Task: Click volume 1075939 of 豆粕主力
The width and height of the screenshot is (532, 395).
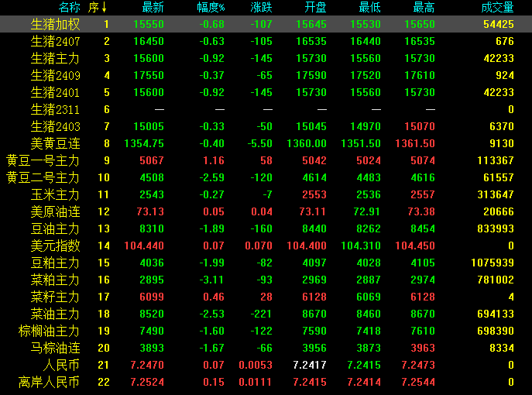Action: (x=493, y=263)
